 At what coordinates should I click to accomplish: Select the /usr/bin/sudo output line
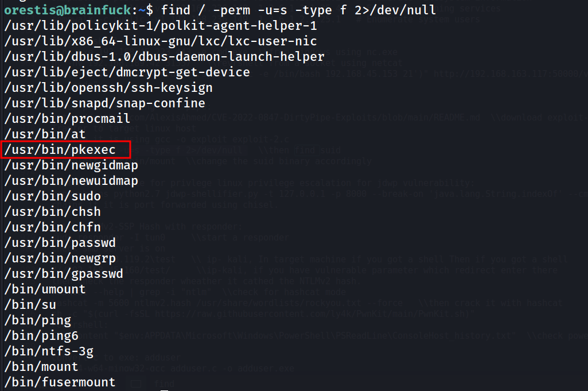click(53, 196)
